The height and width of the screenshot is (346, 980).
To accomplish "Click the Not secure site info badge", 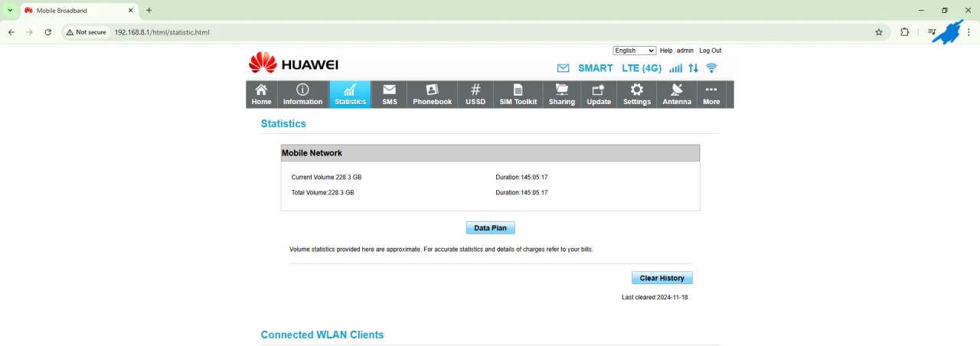I will coord(87,32).
